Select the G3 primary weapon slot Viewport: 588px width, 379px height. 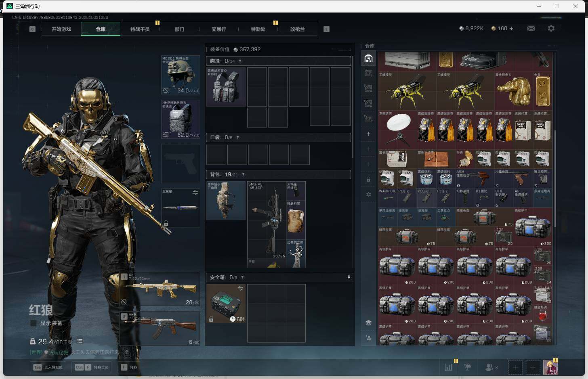(160, 289)
